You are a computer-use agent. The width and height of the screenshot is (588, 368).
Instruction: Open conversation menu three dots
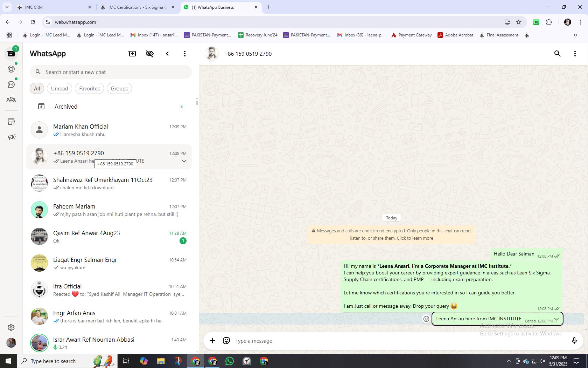(x=575, y=54)
